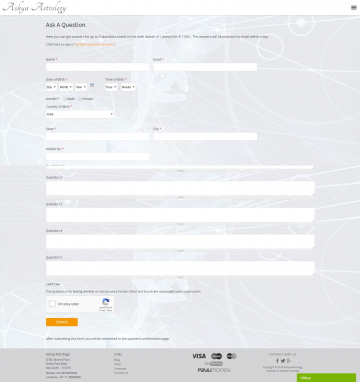This screenshot has height=382, width=360.
Task: Click the Google Plus icon in footer
Action: 289,361
